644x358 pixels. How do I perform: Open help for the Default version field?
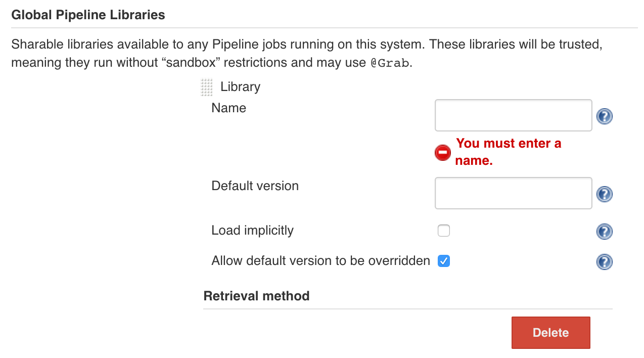(604, 194)
